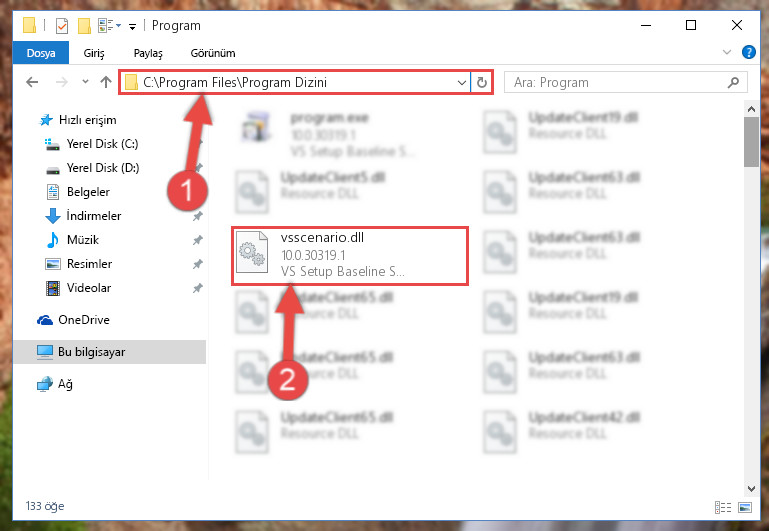Select the vsscenario.dll file

tap(350, 255)
